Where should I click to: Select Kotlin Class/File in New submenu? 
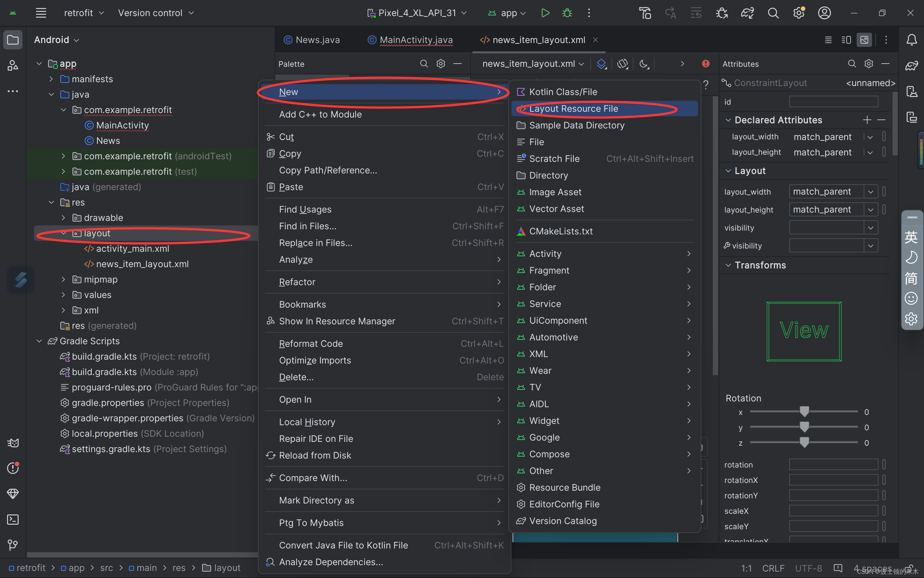tap(604, 92)
